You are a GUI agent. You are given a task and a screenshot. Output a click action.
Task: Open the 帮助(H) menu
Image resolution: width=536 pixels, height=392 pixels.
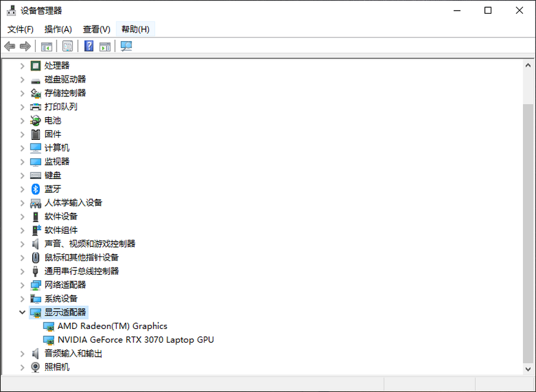135,29
